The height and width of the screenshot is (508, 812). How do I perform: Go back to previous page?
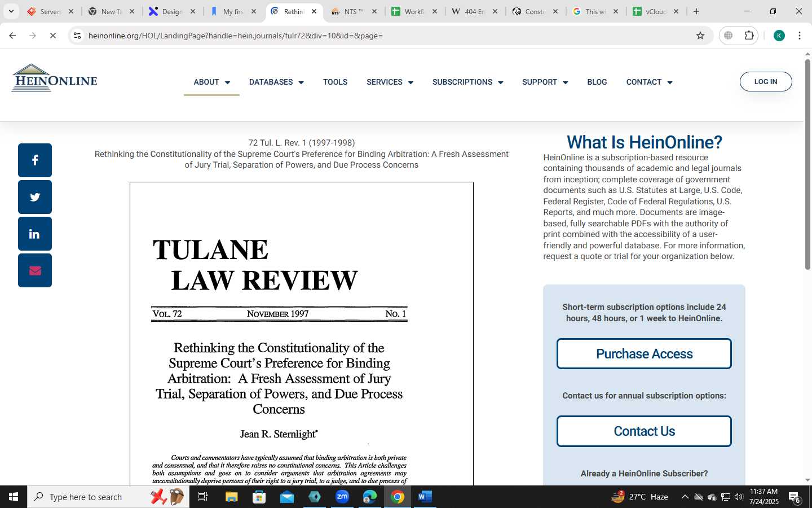click(x=12, y=36)
